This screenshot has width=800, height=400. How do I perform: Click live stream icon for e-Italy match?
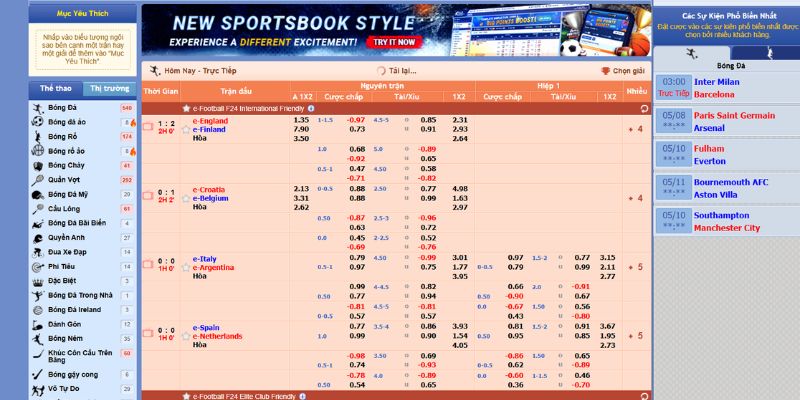[x=147, y=264]
